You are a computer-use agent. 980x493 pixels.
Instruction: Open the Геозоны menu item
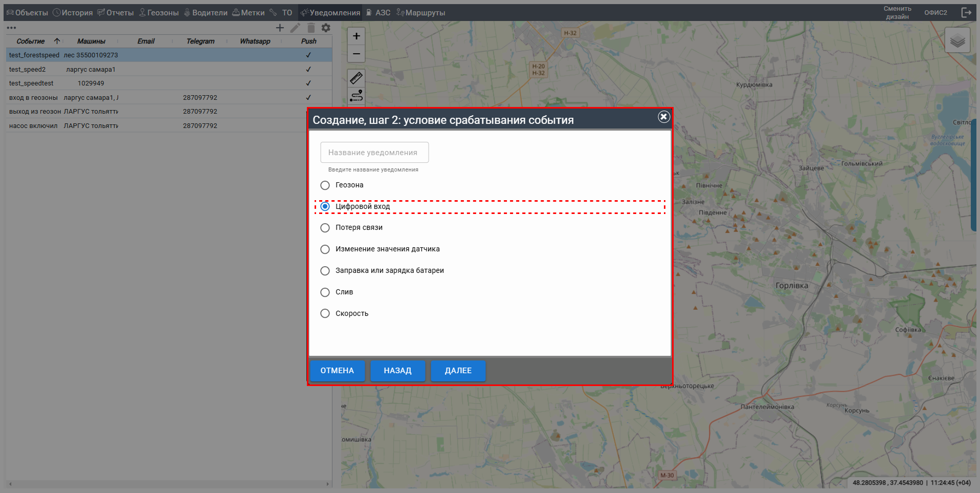159,12
